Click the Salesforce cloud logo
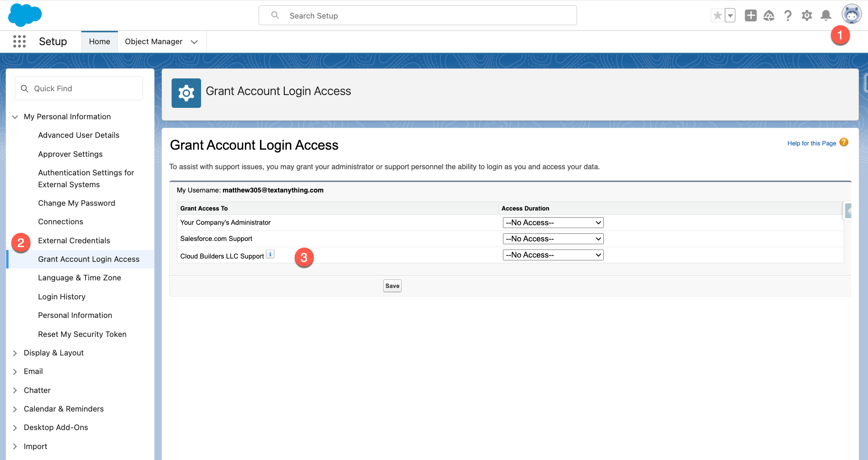 pos(25,15)
